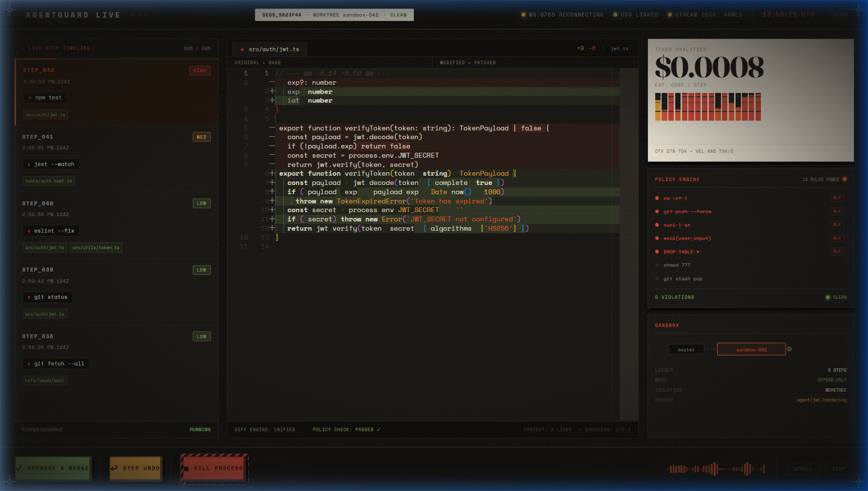Click the green CLEAN violations indicator dot

[828, 297]
